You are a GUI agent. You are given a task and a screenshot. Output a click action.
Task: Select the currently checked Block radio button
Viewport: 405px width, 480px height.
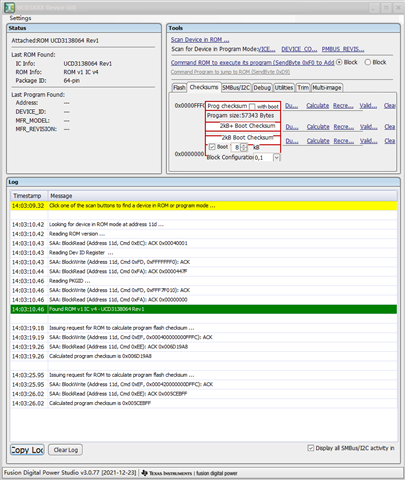[x=339, y=62]
